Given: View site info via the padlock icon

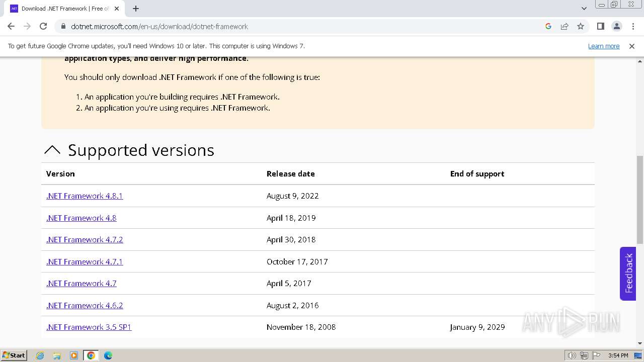Looking at the screenshot, I should click(x=63, y=26).
